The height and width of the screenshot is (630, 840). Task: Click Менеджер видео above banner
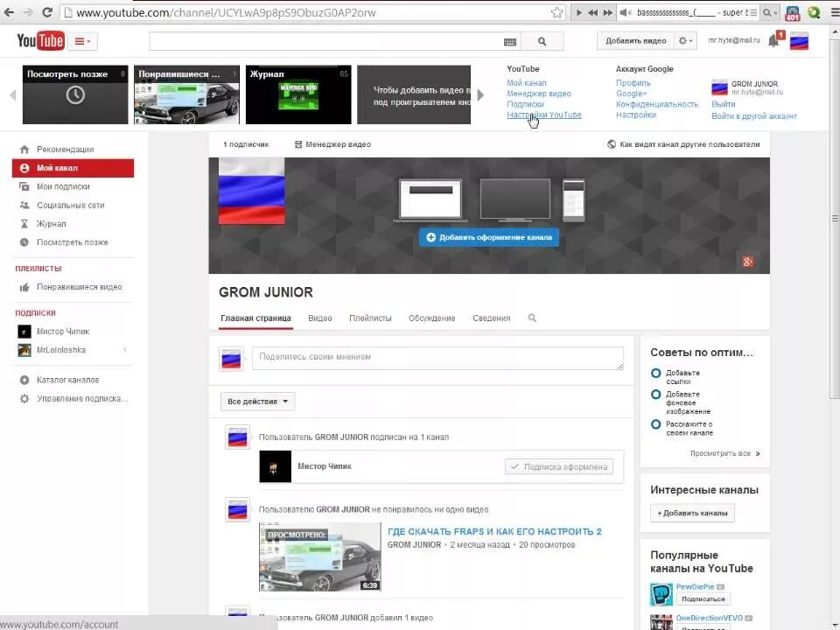click(332, 144)
